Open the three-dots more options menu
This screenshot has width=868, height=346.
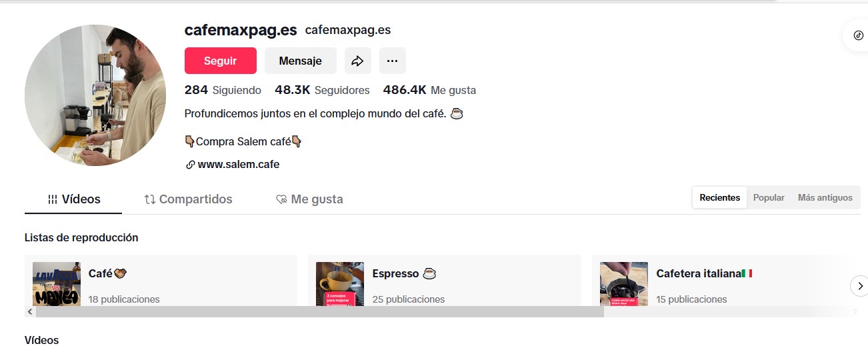click(x=392, y=61)
